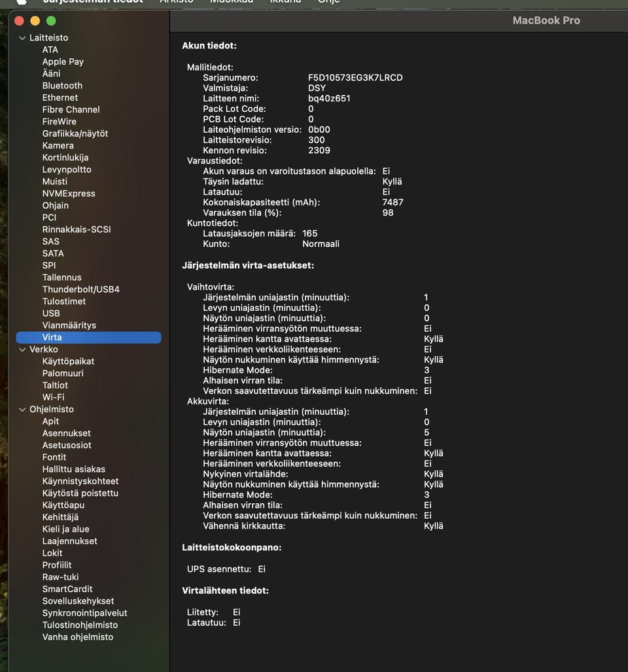Open Käyttöapu accessibility details

point(63,506)
